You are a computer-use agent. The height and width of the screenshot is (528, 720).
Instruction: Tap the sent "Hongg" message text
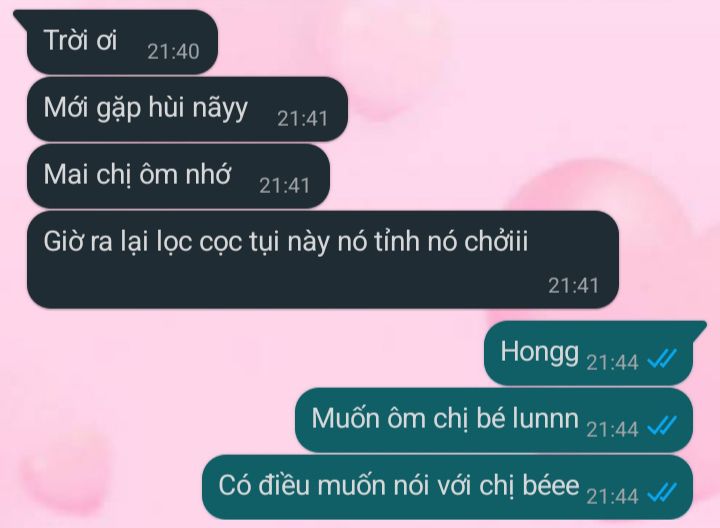point(540,353)
